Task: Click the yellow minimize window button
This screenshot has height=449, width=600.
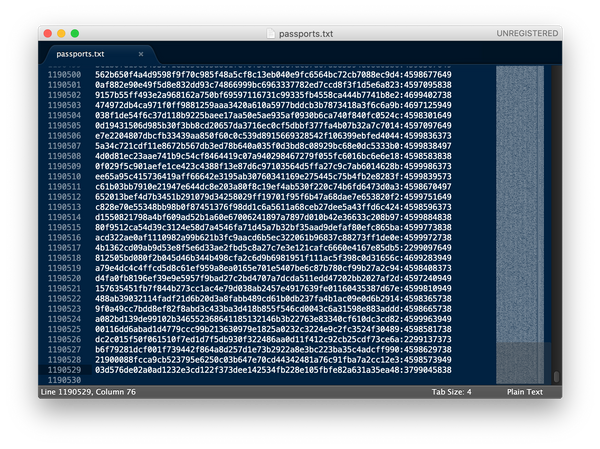Action: tap(61, 34)
